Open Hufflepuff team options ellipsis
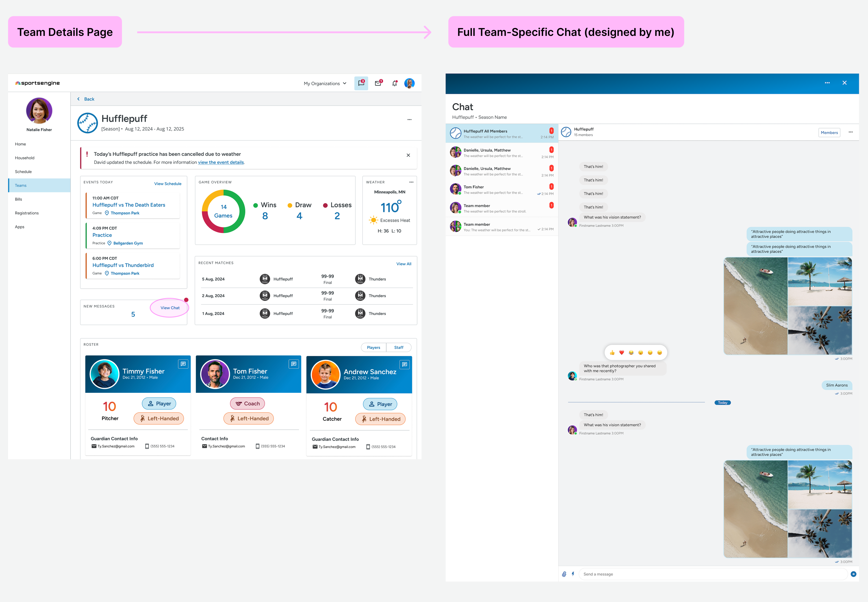This screenshot has width=868, height=602. click(409, 120)
